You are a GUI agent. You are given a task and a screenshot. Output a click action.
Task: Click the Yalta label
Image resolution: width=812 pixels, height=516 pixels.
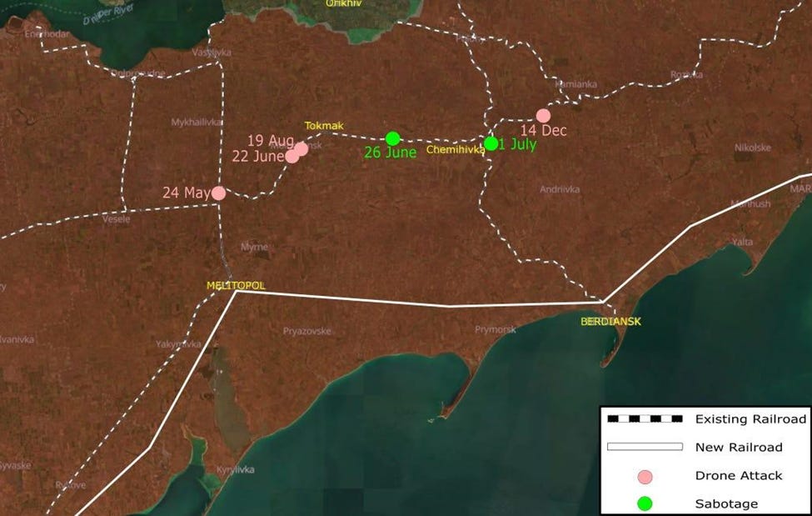(x=743, y=242)
